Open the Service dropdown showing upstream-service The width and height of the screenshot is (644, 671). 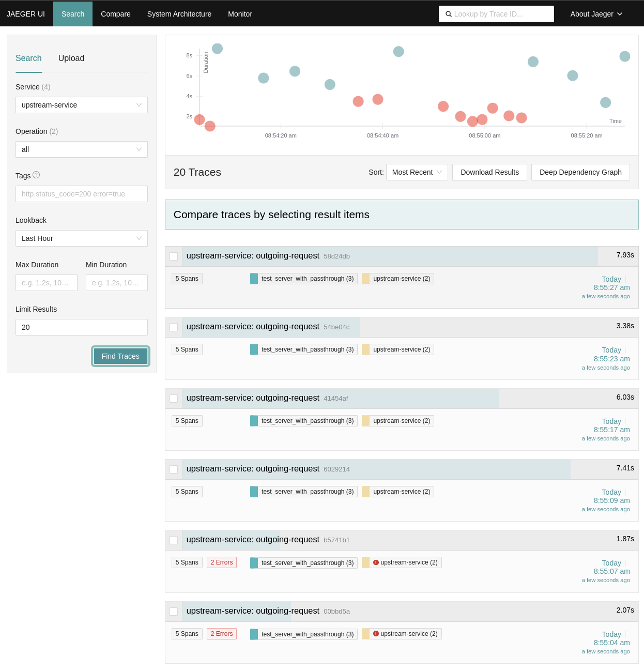pyautogui.click(x=82, y=105)
